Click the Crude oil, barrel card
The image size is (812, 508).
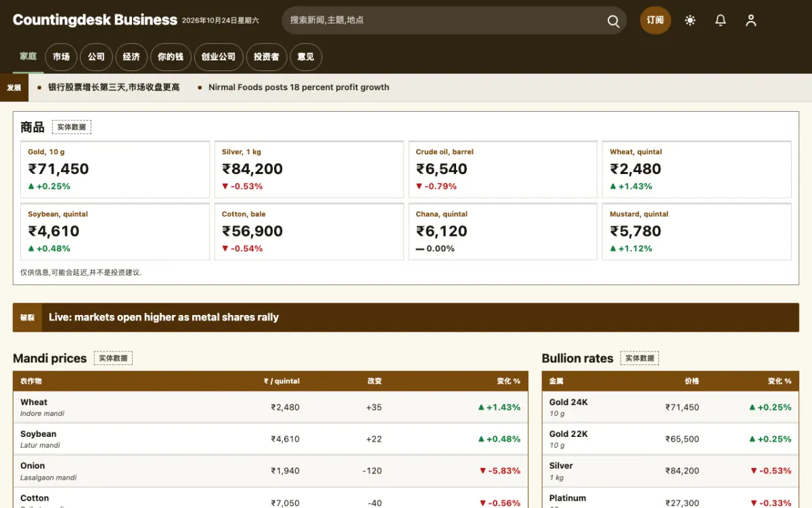503,169
